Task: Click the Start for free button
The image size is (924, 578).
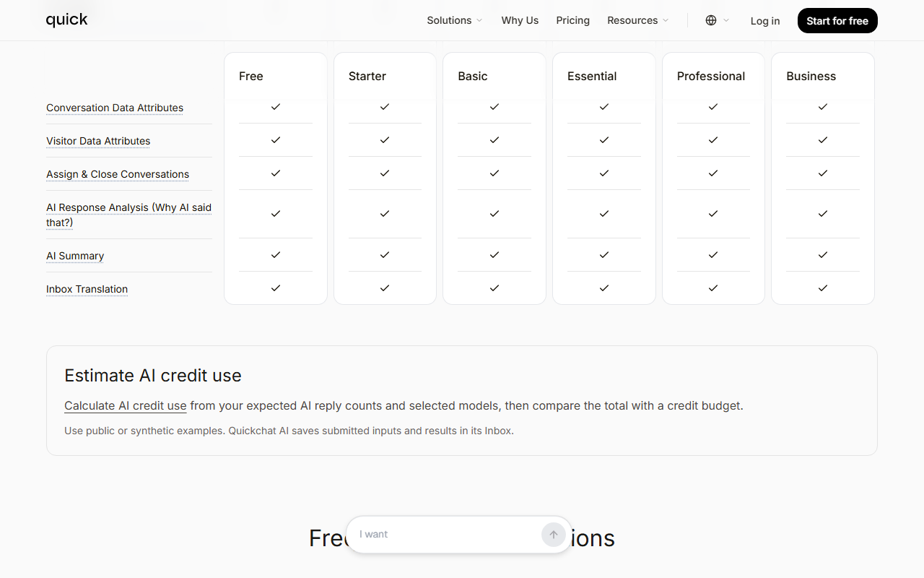Action: click(837, 21)
